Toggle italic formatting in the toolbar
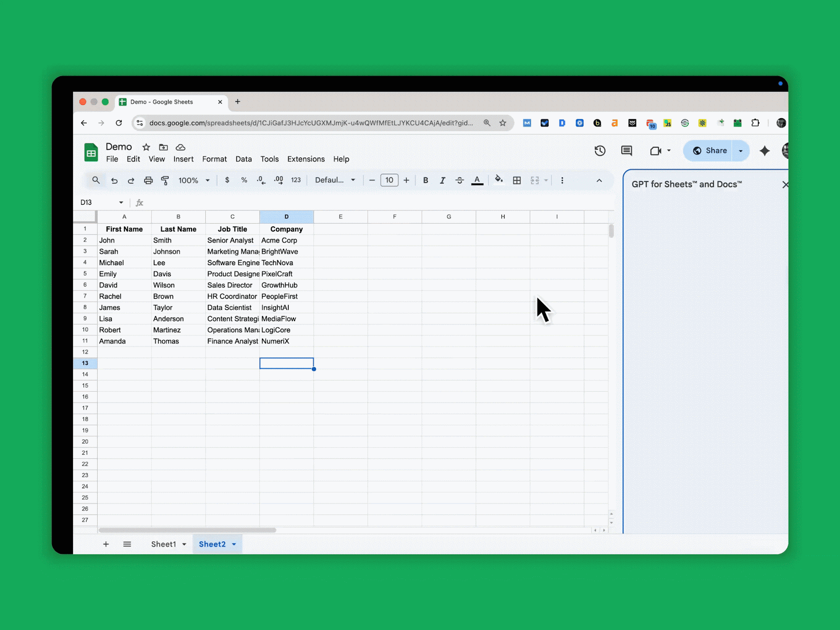The image size is (840, 630). [x=443, y=180]
